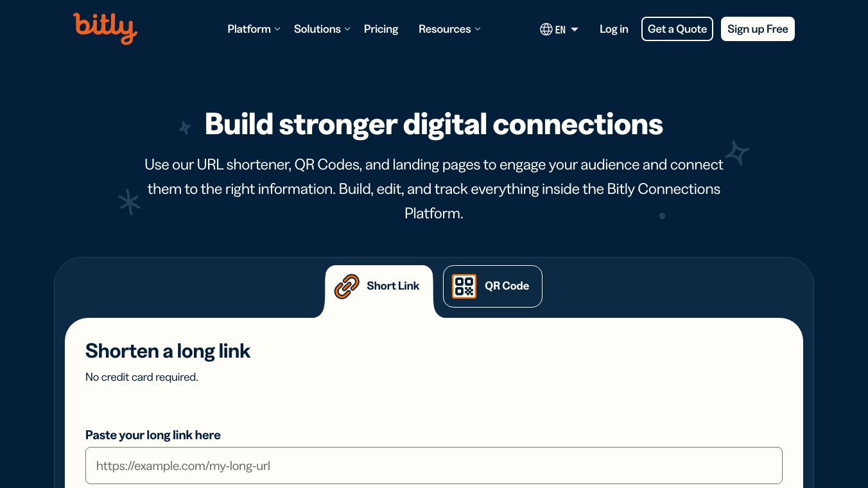Click the chain link icon
Image resolution: width=868 pixels, height=488 pixels.
pos(347,286)
